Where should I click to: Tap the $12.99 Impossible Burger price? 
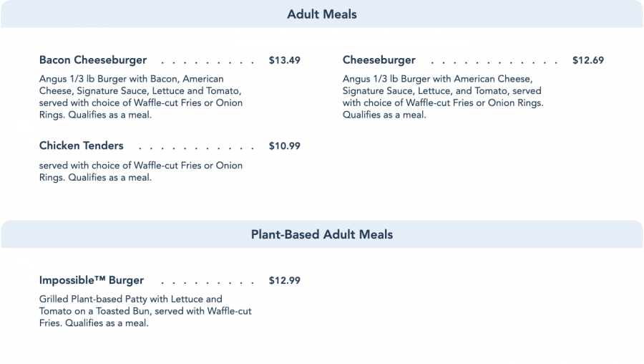point(284,280)
